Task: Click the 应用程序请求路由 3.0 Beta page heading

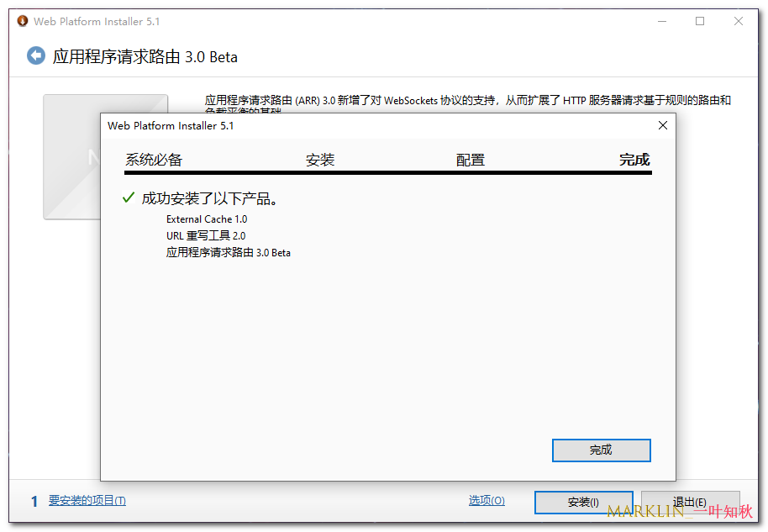Action: tap(145, 57)
